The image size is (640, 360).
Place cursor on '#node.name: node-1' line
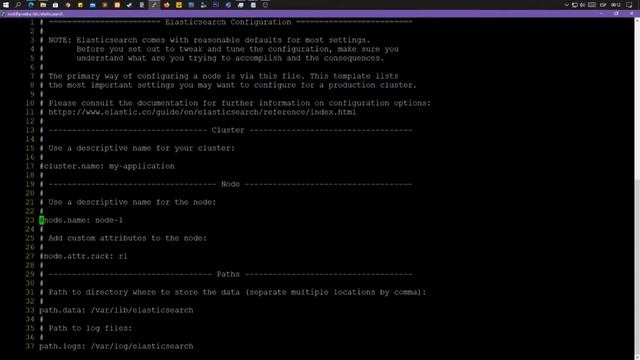81,220
